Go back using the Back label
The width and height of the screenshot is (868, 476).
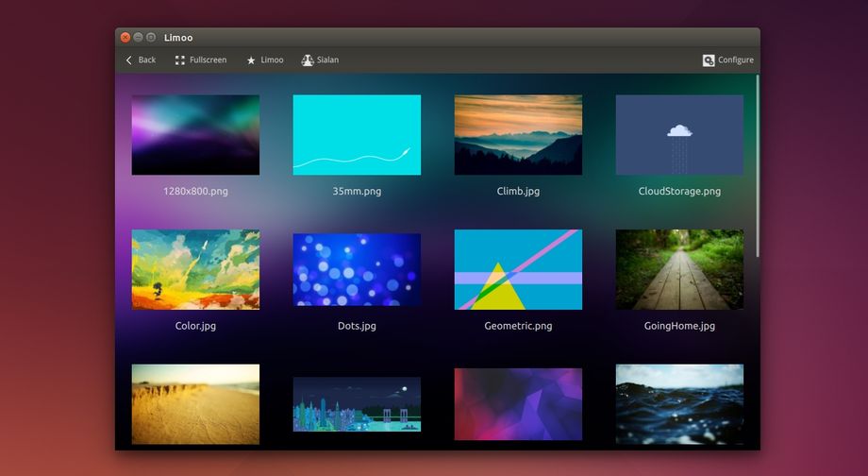click(146, 59)
